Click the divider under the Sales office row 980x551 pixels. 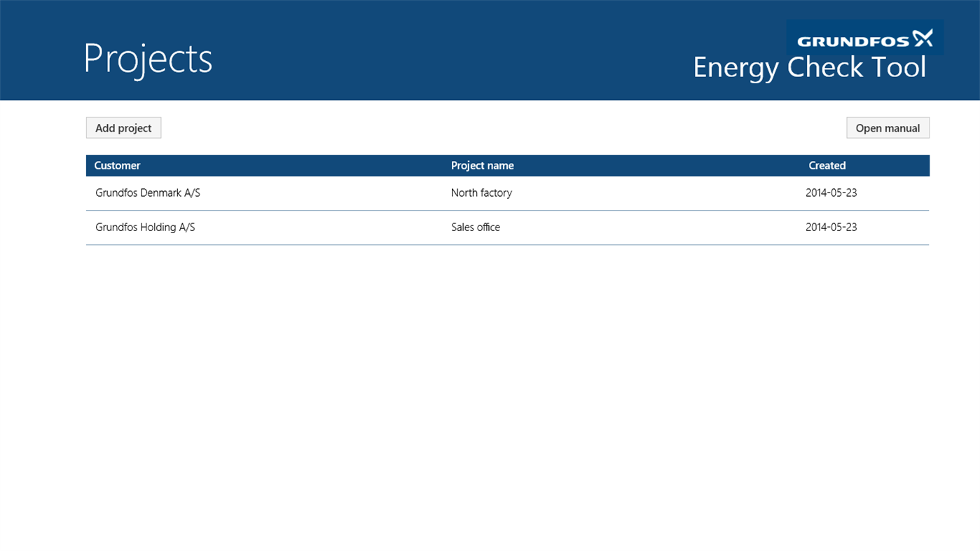coord(508,245)
